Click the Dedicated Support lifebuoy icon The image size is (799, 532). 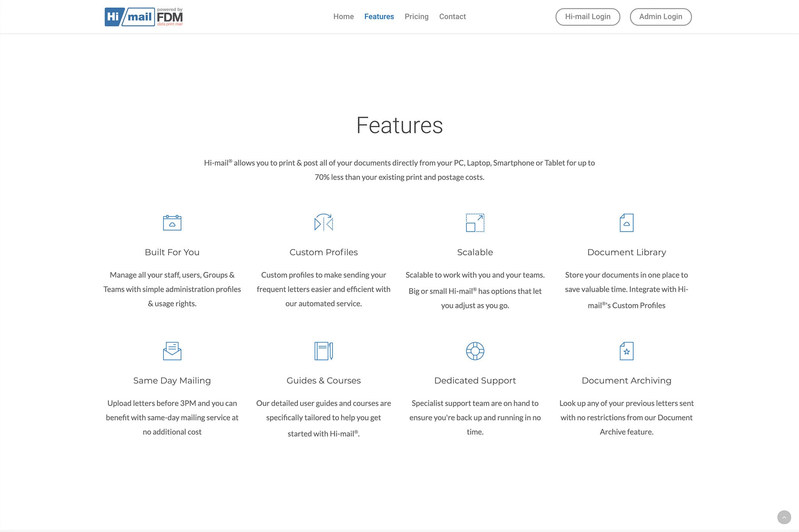pos(475,351)
